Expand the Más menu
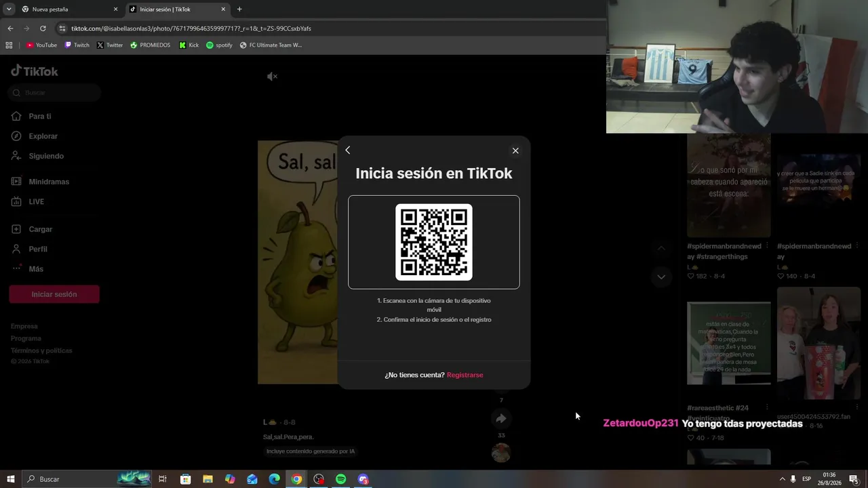This screenshot has width=868, height=488. (27, 268)
